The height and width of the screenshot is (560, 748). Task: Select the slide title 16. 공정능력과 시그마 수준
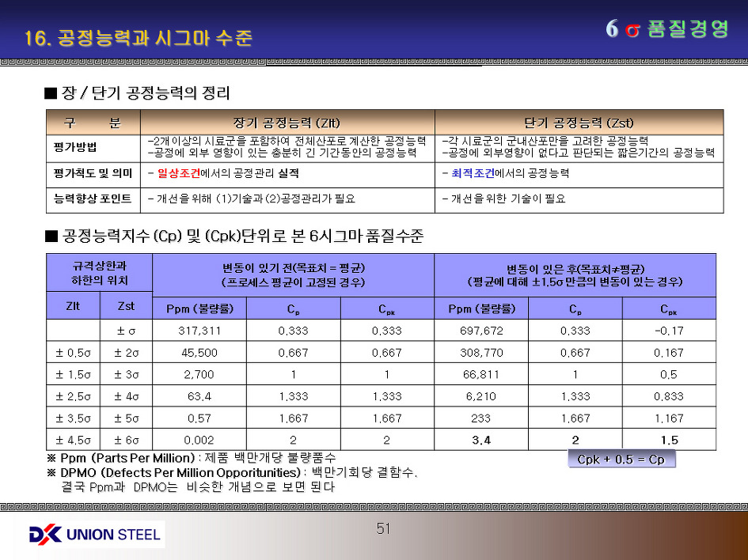click(x=139, y=37)
